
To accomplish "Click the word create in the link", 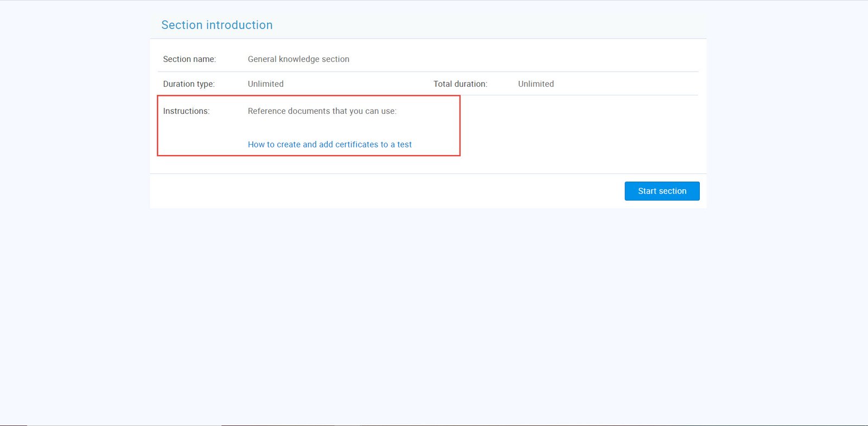I will click(x=289, y=144).
